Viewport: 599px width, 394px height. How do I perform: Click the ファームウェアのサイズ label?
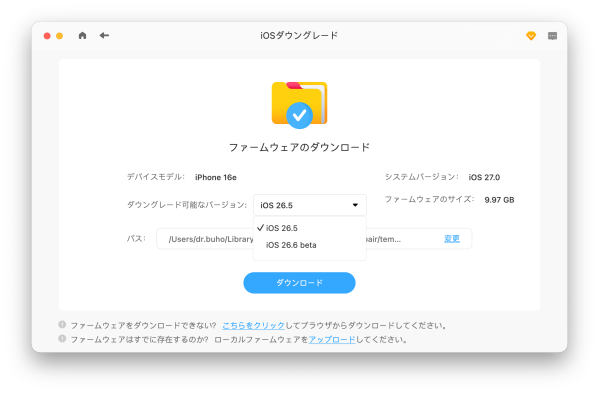pos(429,199)
